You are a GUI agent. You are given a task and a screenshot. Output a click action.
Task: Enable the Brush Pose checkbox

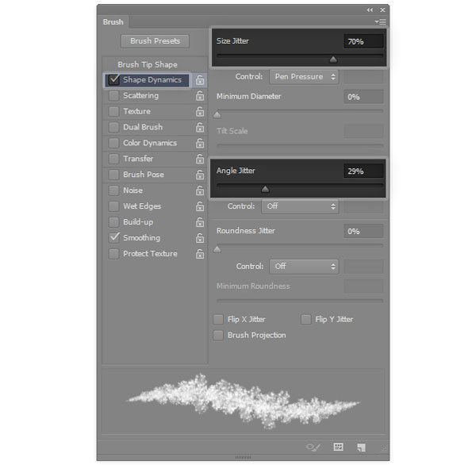[x=113, y=175]
